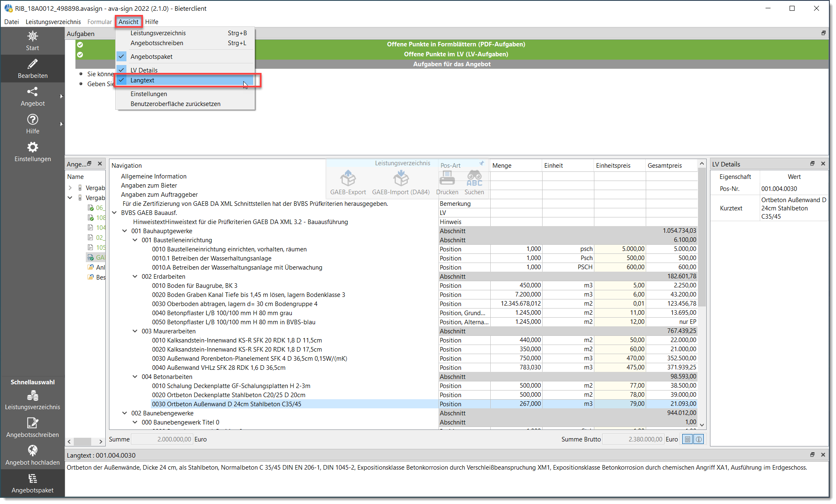Collapse the BVBS GAEB Bauausf. node
This screenshot has height=504, width=836.
(114, 213)
